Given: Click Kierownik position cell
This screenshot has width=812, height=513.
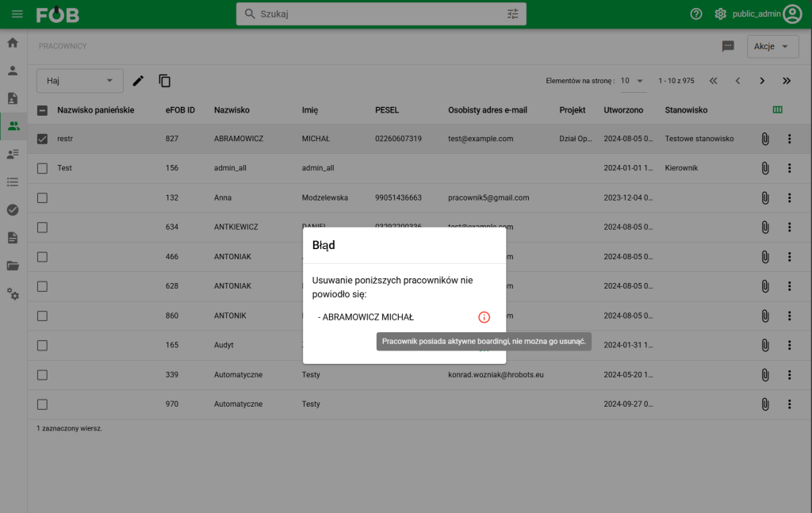Looking at the screenshot, I should pyautogui.click(x=681, y=168).
